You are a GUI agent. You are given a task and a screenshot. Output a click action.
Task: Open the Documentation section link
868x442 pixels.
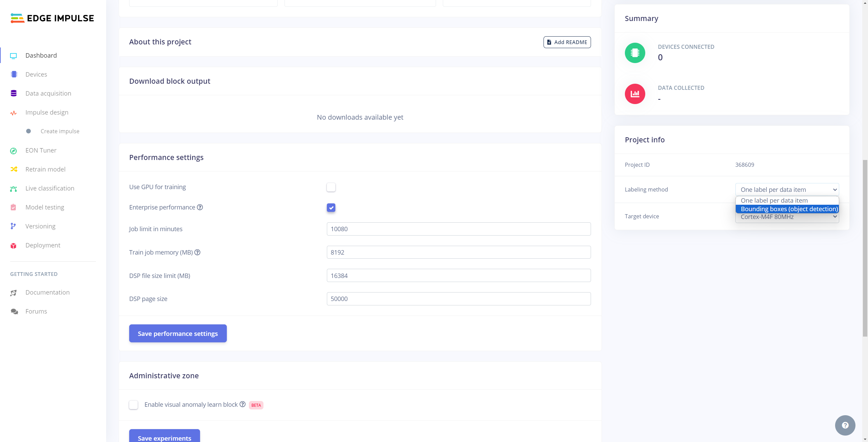pyautogui.click(x=47, y=292)
